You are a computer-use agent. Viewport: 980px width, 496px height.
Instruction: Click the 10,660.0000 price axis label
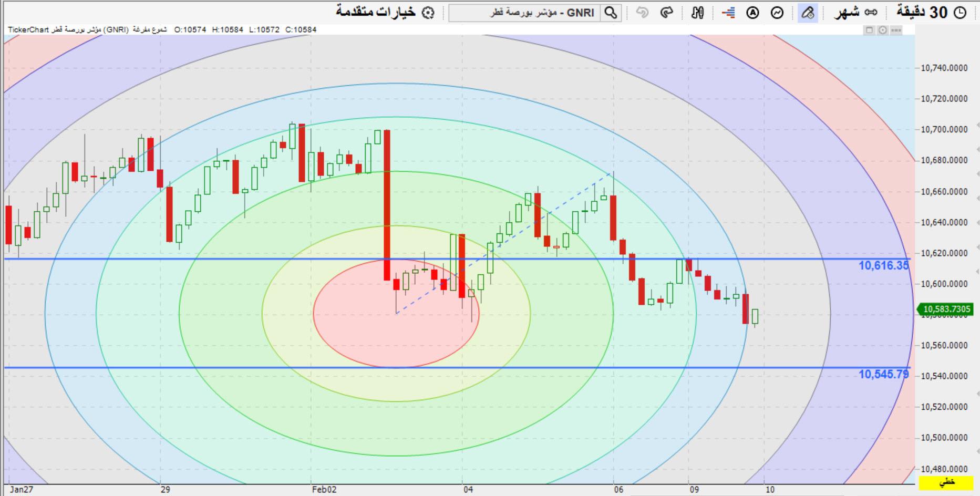(944, 191)
